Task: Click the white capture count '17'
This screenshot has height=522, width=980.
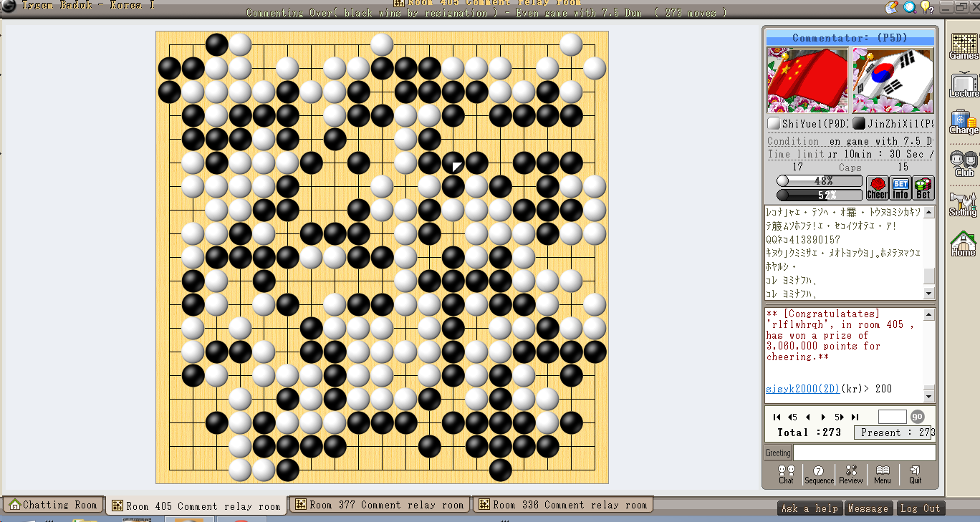Action: [797, 167]
